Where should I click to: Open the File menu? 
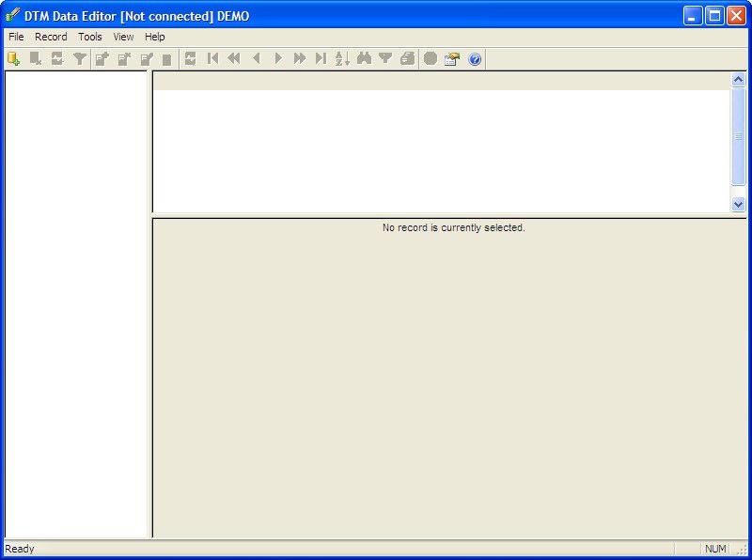[16, 37]
